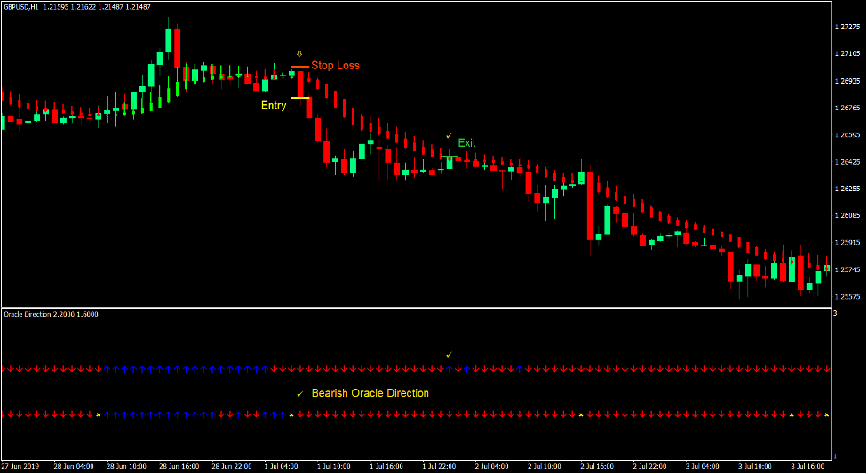Click the yellow x marker below 2 Jul 16:00
Image resolution: width=868 pixels, height=474 pixels.
[581, 414]
